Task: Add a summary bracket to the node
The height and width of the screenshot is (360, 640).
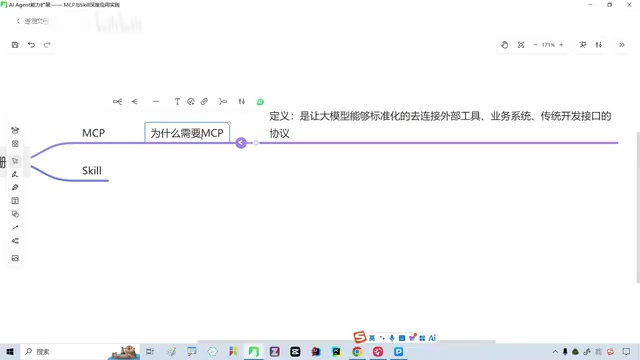Action: click(223, 102)
